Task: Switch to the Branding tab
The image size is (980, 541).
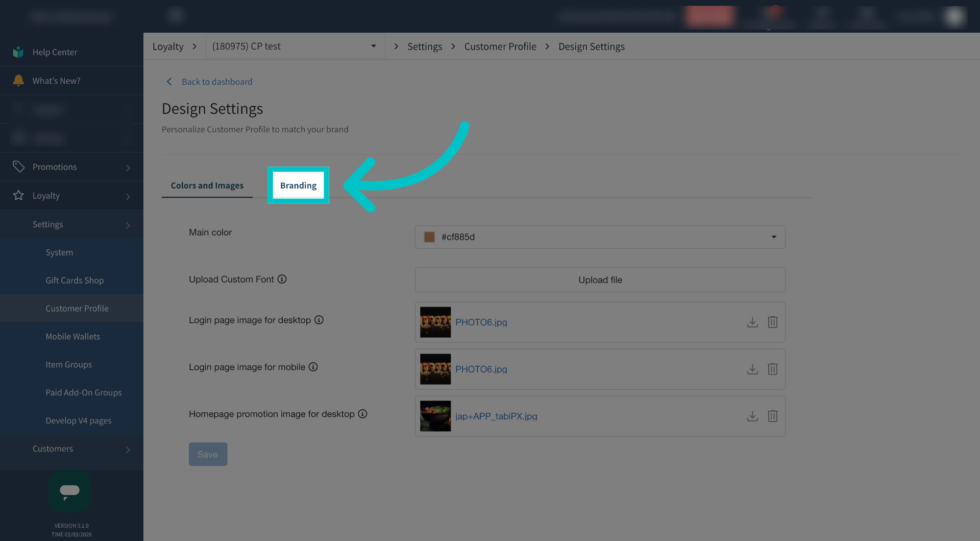Action: point(298,185)
